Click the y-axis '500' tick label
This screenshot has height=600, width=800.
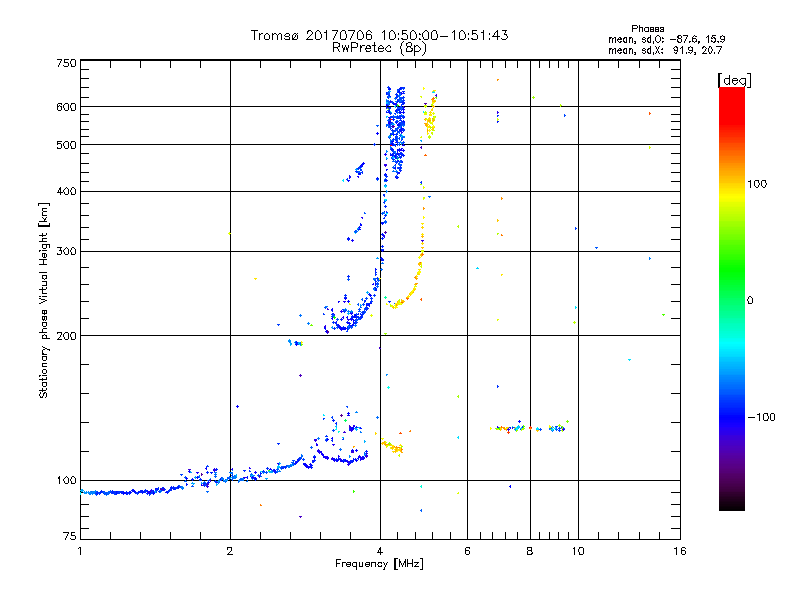click(66, 145)
